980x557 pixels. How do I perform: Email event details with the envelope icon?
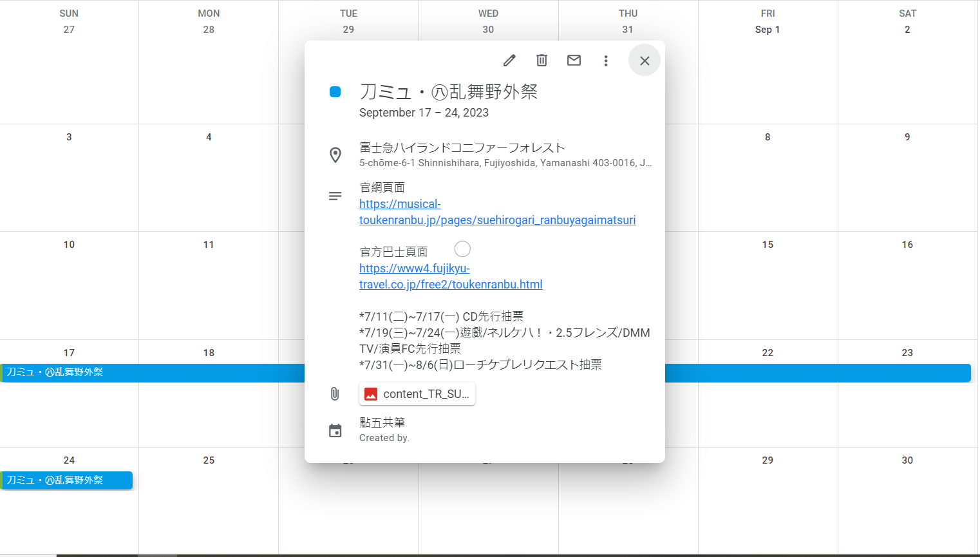pyautogui.click(x=574, y=61)
